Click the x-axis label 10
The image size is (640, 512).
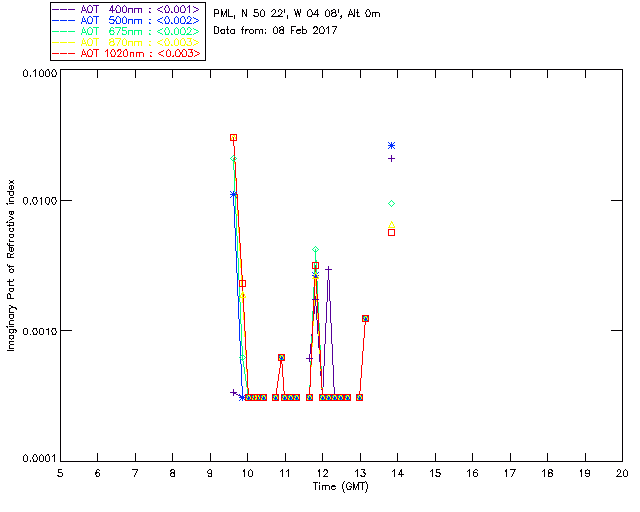click(247, 473)
